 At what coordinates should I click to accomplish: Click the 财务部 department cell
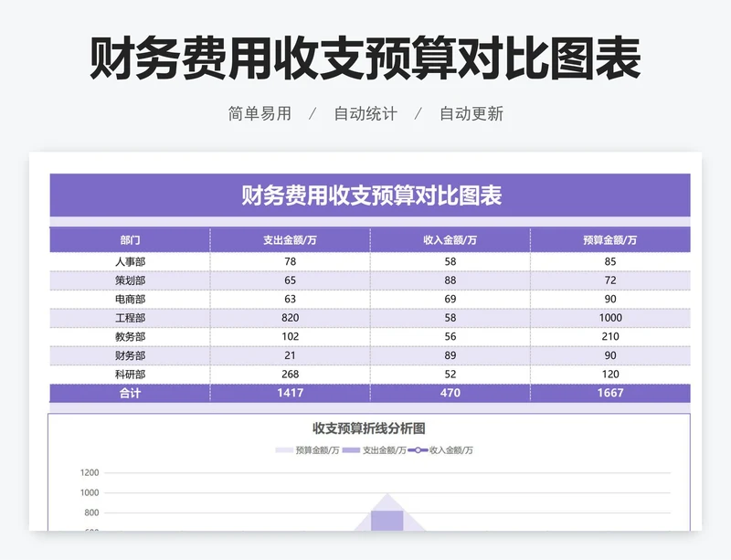click(130, 355)
